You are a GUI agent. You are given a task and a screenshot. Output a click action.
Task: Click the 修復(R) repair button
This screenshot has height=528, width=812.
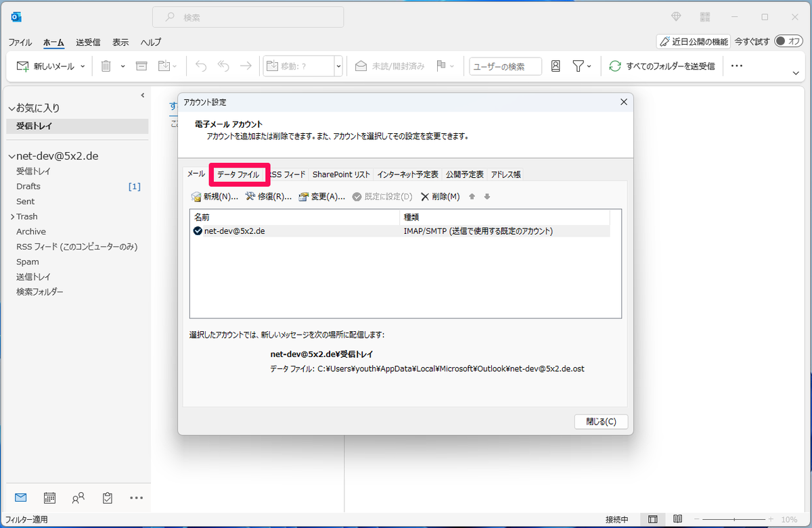268,197
